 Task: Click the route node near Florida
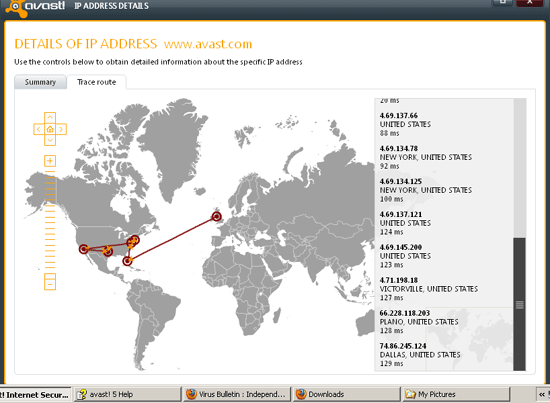pyautogui.click(x=127, y=261)
